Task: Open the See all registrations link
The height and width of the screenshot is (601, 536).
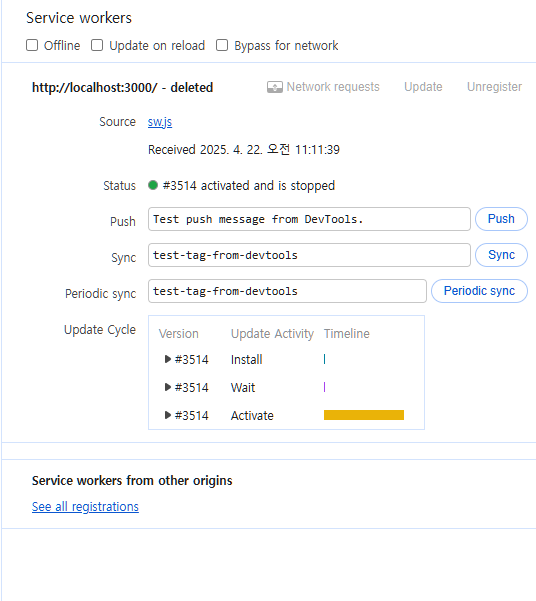Action: [85, 507]
